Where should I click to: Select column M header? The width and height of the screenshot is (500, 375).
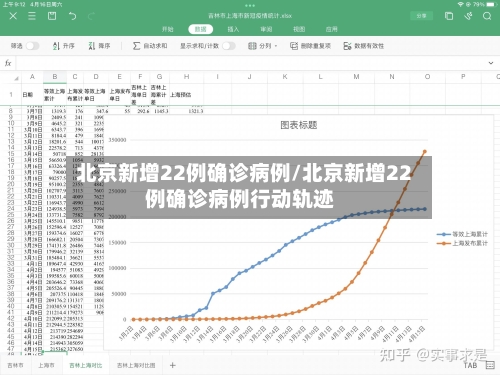point(356,77)
